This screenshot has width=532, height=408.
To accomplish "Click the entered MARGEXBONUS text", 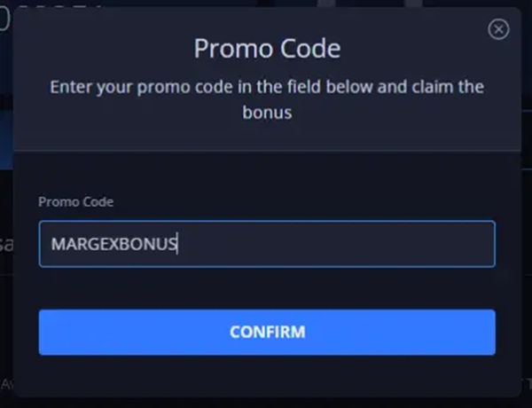I will click(x=114, y=244).
